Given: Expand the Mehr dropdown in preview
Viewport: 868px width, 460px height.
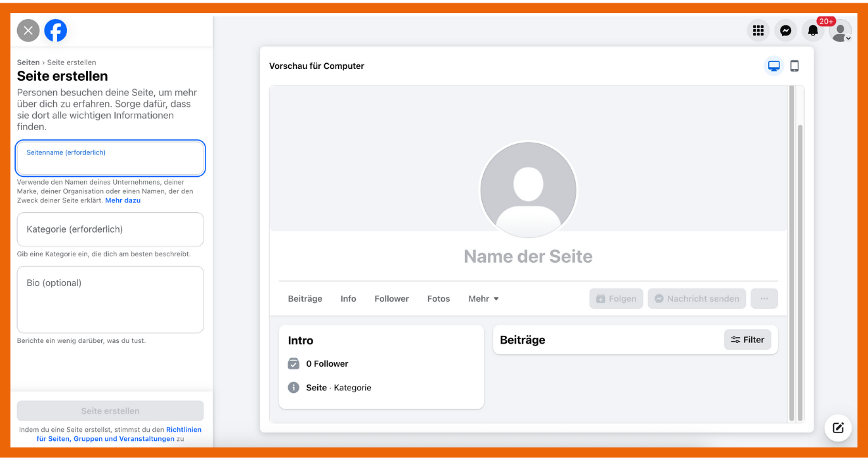Looking at the screenshot, I should [x=483, y=298].
